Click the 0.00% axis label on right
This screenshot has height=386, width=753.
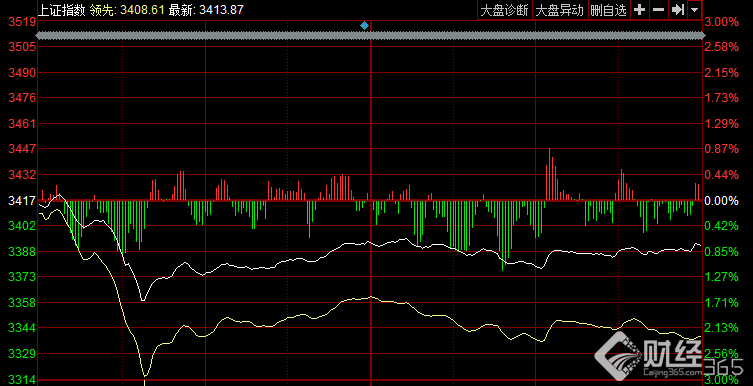pos(722,200)
